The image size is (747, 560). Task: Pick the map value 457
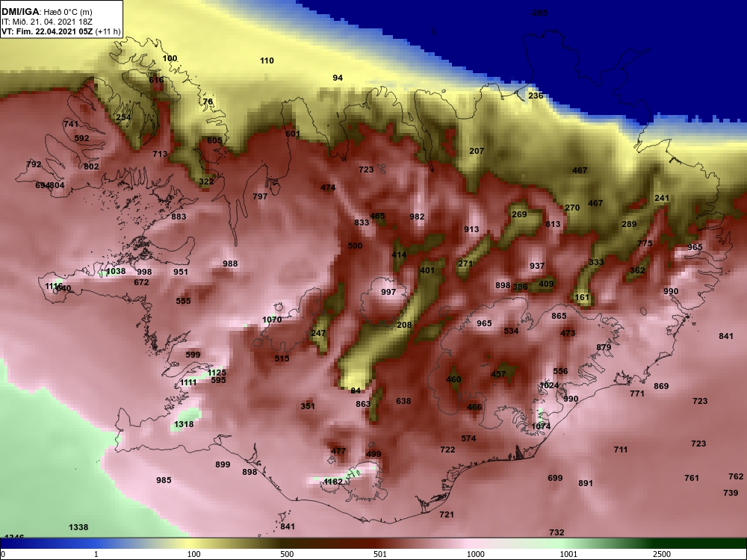click(x=498, y=374)
